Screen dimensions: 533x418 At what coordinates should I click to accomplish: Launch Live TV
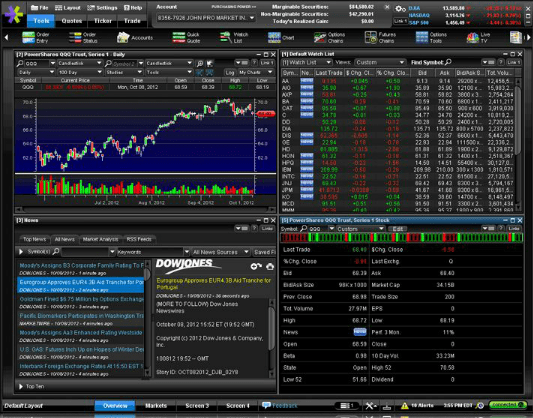[478, 37]
